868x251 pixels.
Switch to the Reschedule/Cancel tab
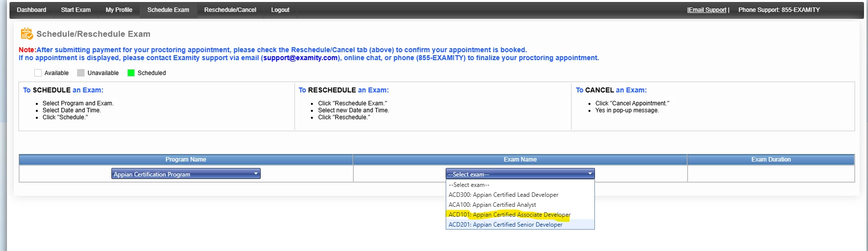(x=230, y=10)
